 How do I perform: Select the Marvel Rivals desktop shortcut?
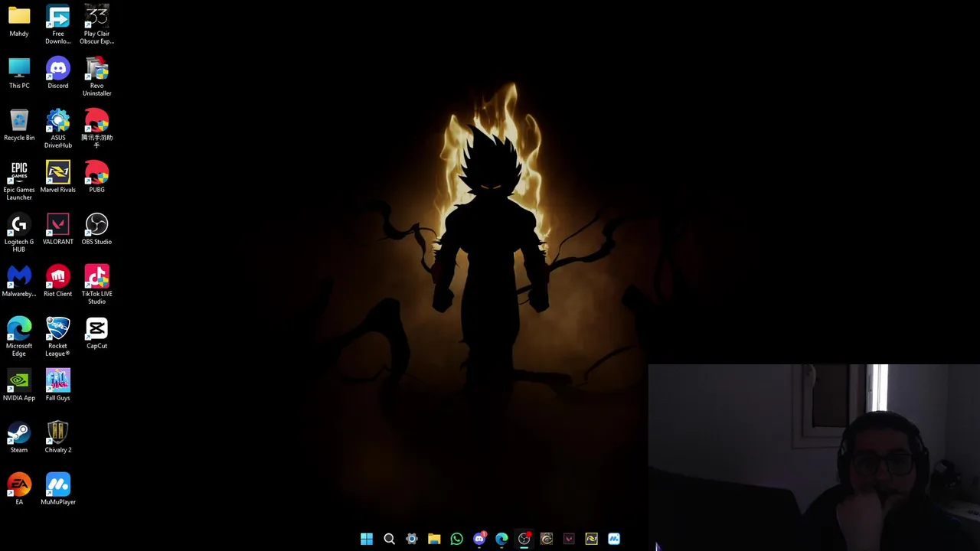click(x=58, y=178)
